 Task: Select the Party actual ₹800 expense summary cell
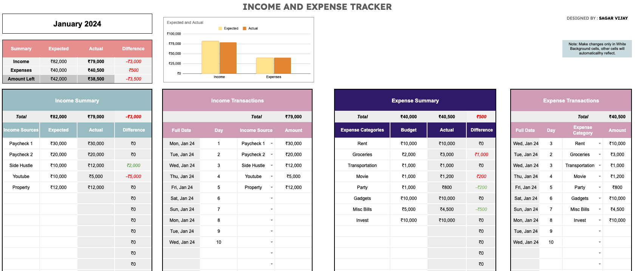447,187
